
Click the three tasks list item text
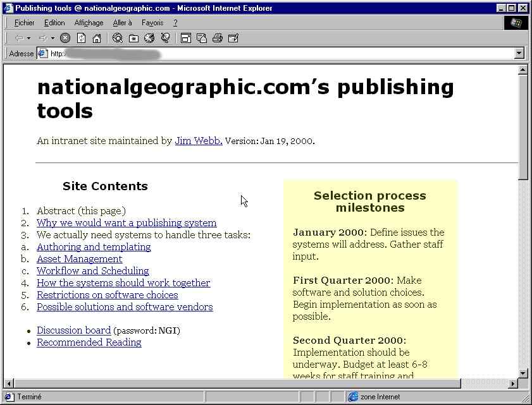pyautogui.click(x=144, y=235)
